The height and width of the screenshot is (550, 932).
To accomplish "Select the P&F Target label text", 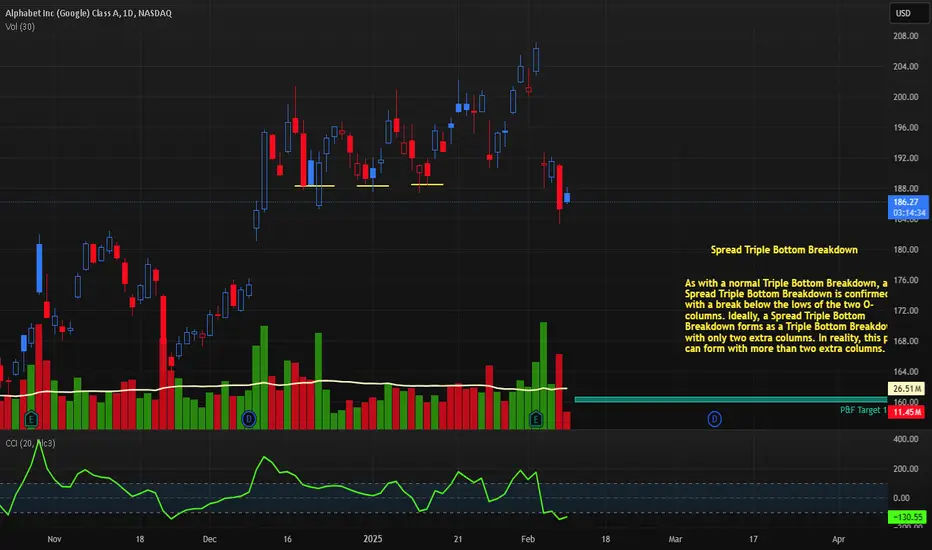I will (863, 410).
